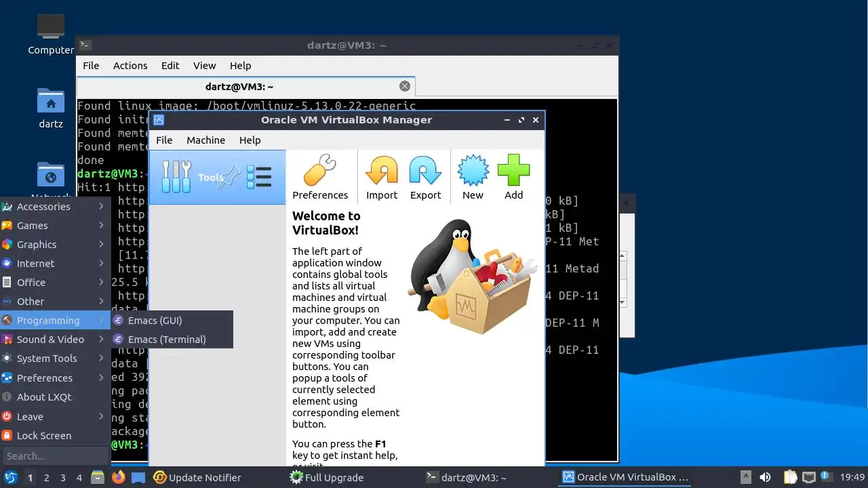Click the clipboard manager tray icon

[x=790, y=477]
